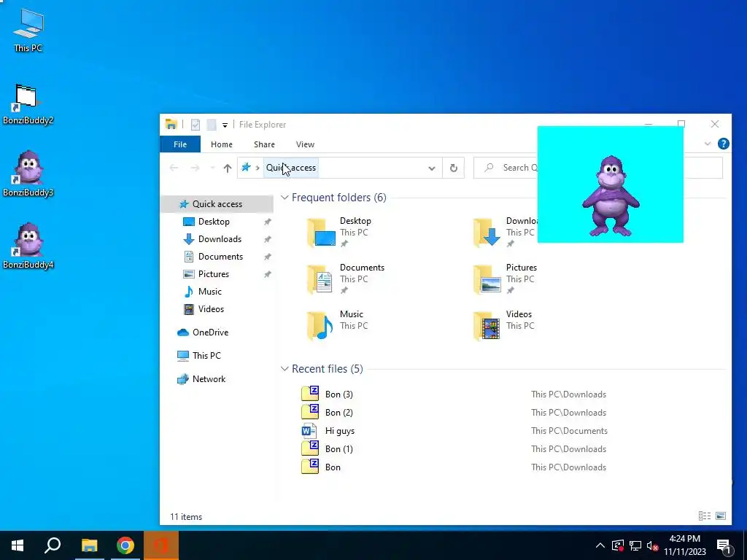The image size is (747, 560).
Task: Open the muted volume tray icon
Action: 653,545
